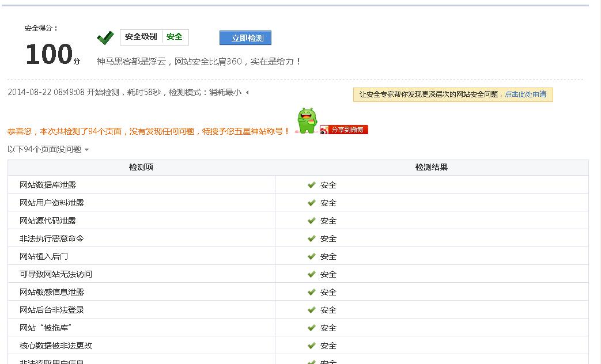Select the 网站源代码泄露 row text
601x364 pixels.
(x=48, y=221)
